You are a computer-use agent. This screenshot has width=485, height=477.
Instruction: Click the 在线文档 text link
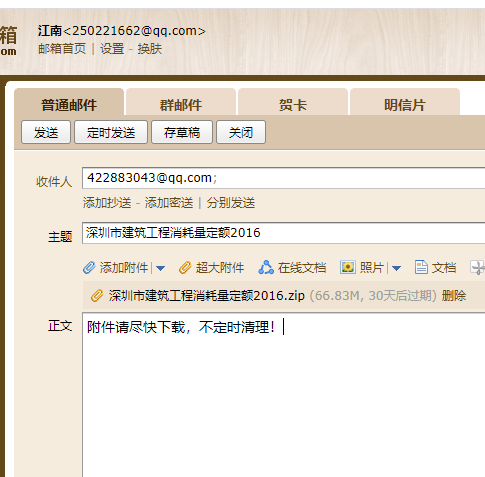(302, 268)
